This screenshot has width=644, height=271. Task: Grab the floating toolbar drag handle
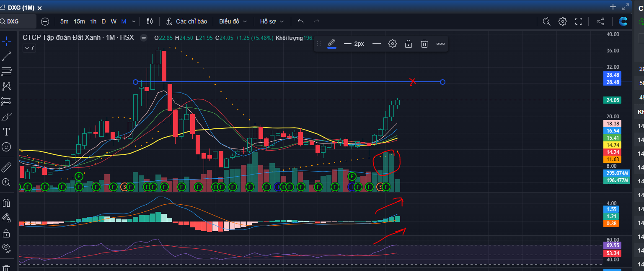[319, 44]
